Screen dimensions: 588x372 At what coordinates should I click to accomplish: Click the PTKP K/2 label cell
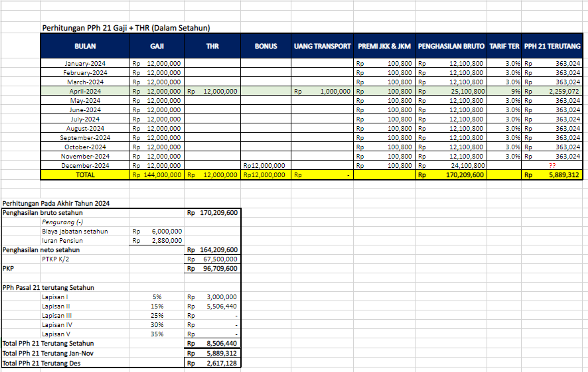56,259
